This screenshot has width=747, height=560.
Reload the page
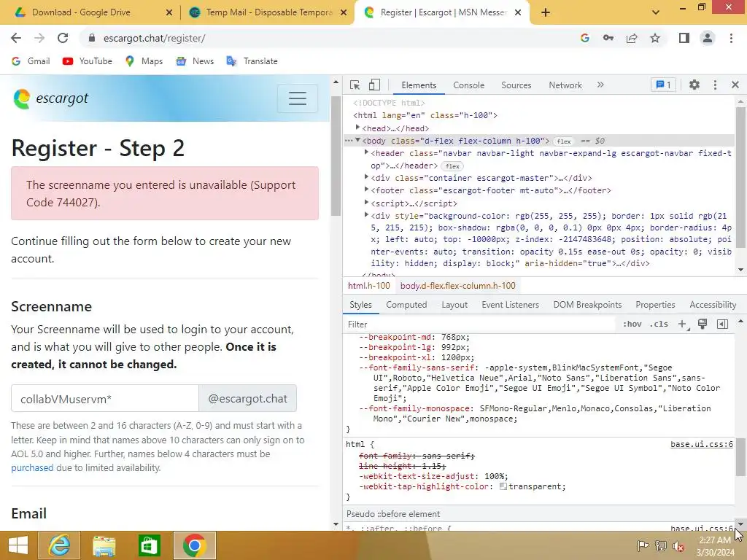[x=63, y=38]
